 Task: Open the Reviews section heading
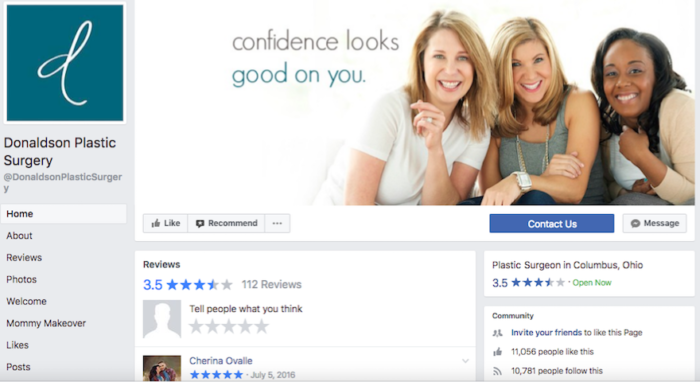click(x=162, y=264)
